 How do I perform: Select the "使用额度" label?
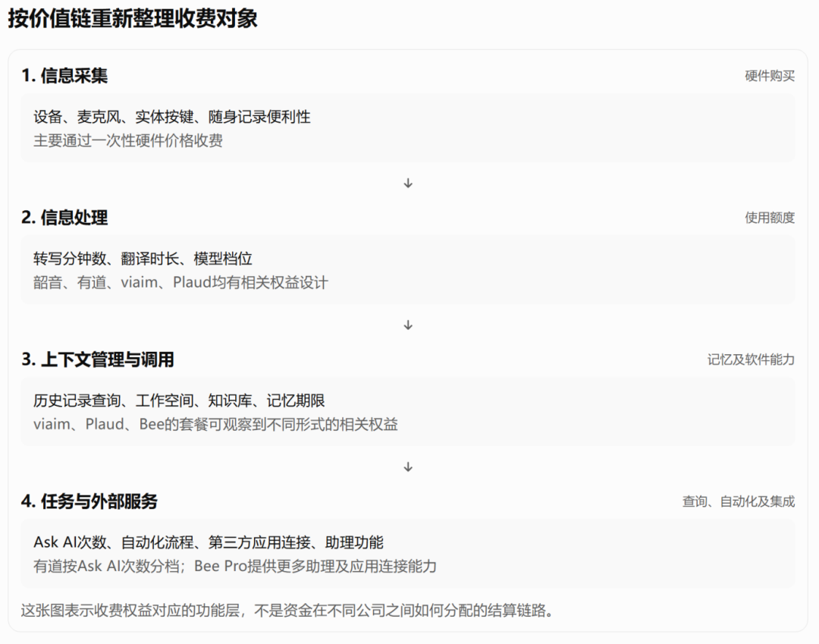click(x=770, y=218)
